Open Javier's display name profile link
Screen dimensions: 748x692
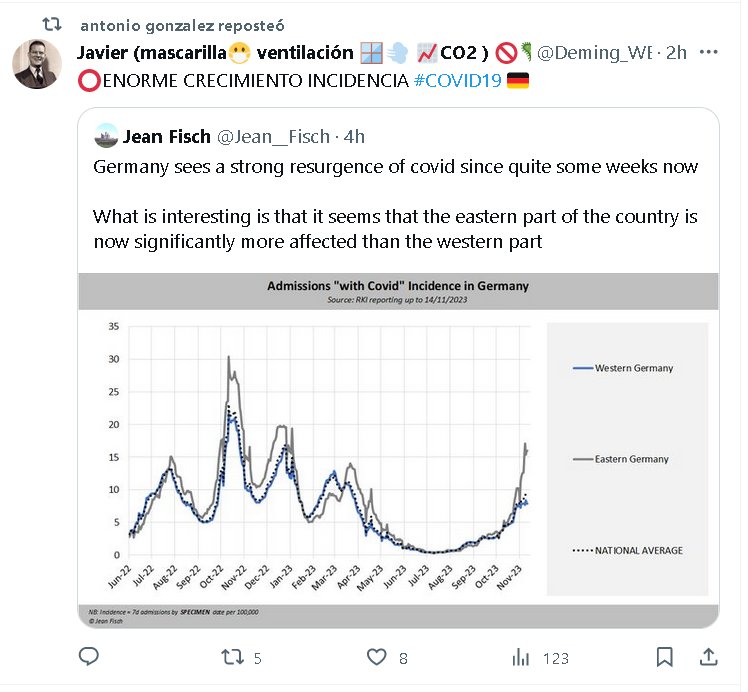tap(215, 53)
